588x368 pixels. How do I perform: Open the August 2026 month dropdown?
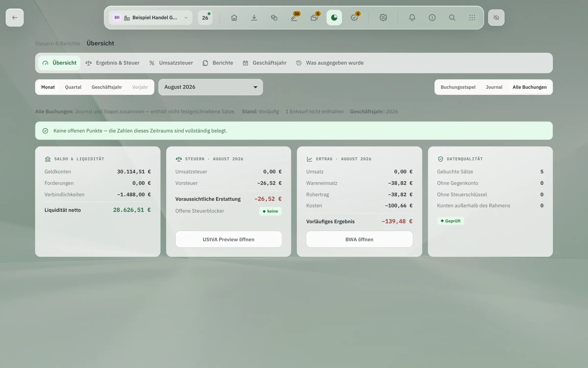coord(211,87)
